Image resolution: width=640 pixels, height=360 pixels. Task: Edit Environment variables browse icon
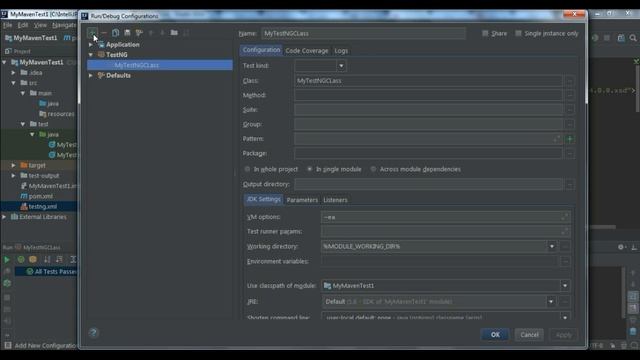click(x=565, y=261)
